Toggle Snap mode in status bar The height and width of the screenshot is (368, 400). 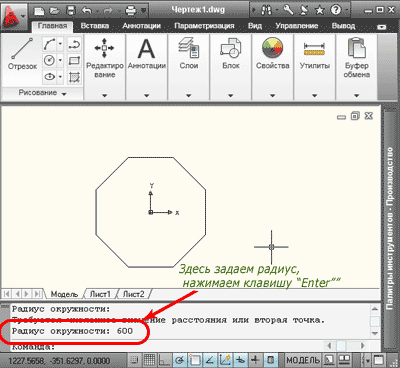coord(134,360)
